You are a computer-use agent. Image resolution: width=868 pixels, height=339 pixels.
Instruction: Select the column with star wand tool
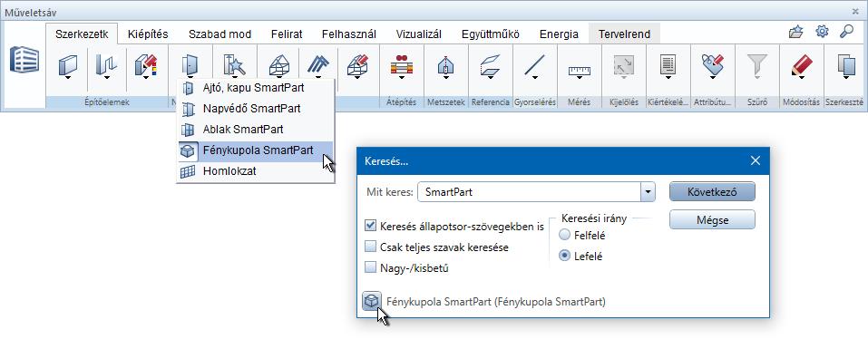click(234, 66)
